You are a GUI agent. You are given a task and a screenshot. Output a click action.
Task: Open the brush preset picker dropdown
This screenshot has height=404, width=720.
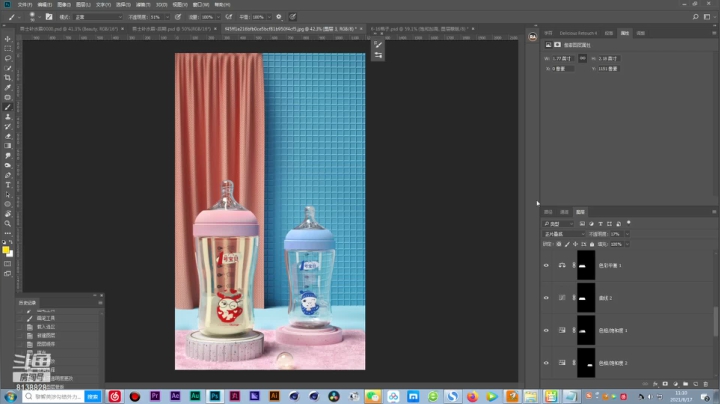pyautogui.click(x=39, y=17)
